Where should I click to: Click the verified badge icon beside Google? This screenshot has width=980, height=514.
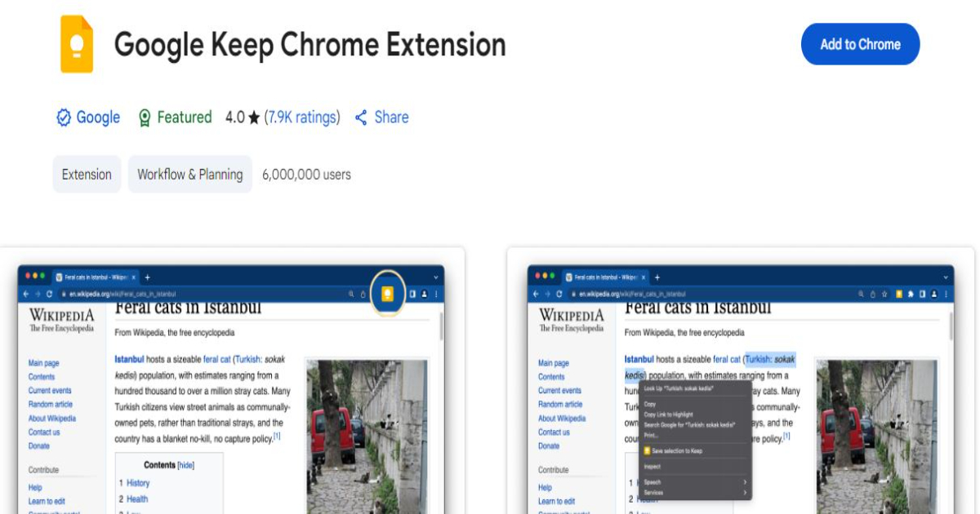(64, 117)
